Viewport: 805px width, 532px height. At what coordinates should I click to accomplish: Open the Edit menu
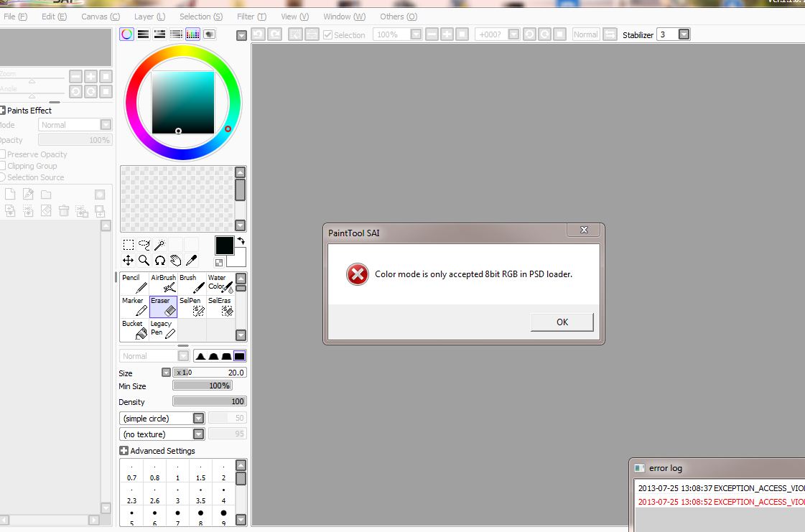(54, 17)
